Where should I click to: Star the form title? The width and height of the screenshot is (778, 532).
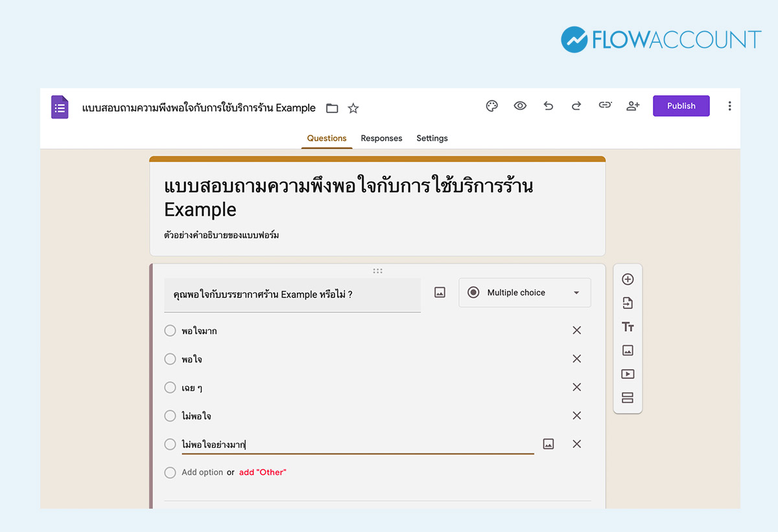click(x=353, y=108)
